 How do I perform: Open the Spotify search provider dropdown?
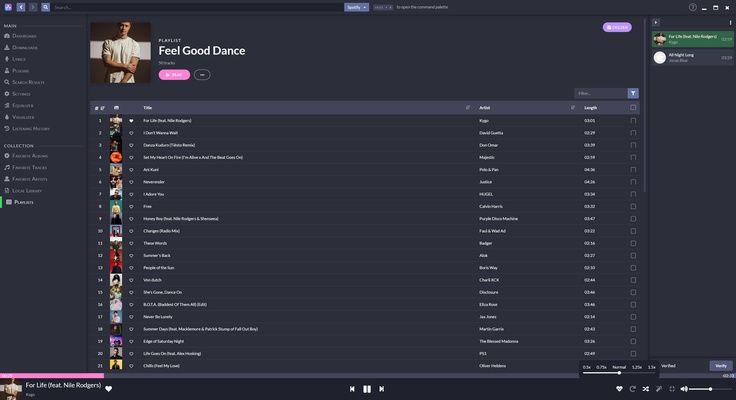point(356,7)
